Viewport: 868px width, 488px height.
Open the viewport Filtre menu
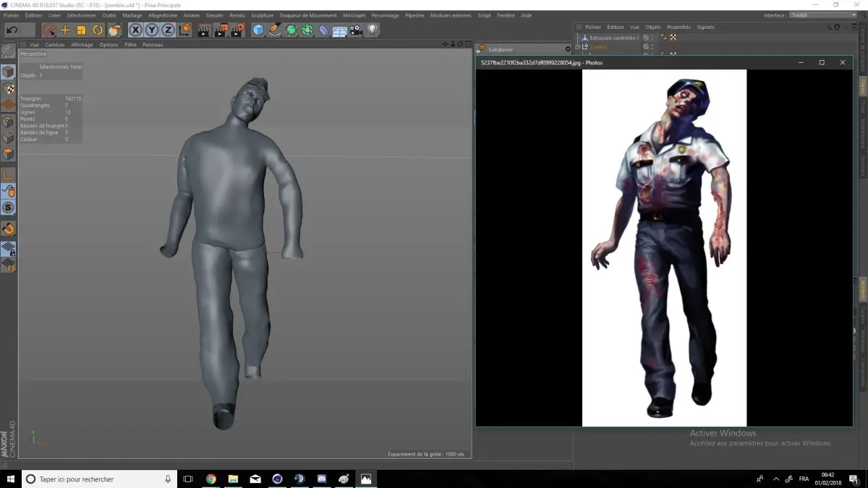pyautogui.click(x=130, y=45)
